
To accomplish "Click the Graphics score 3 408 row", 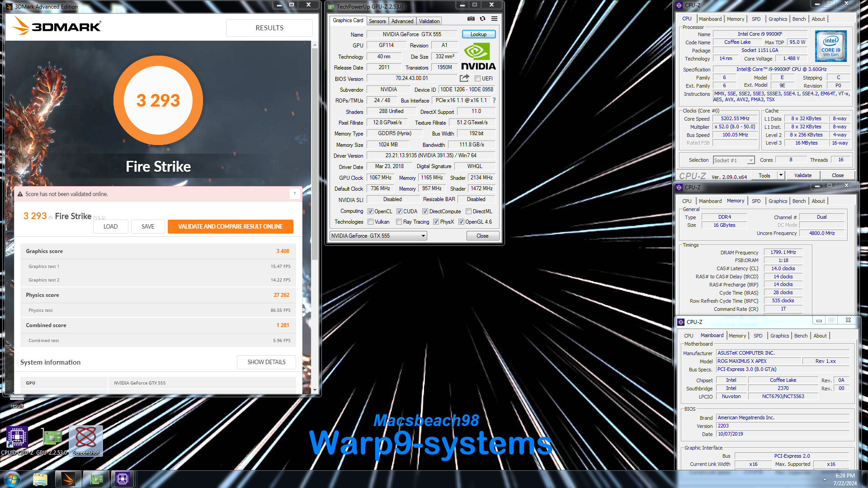I will pos(158,251).
